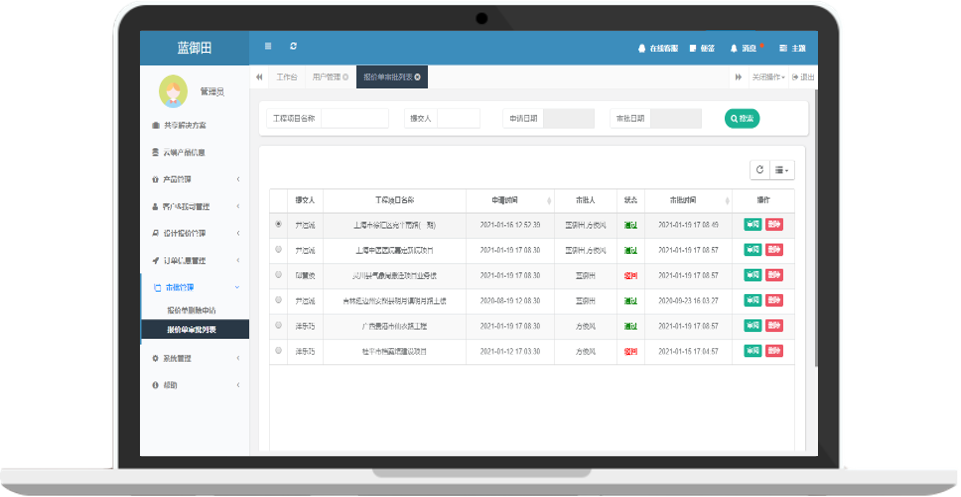Close the 报价单审批列表 tab
Screen dimensions: 961x497
point(417,77)
